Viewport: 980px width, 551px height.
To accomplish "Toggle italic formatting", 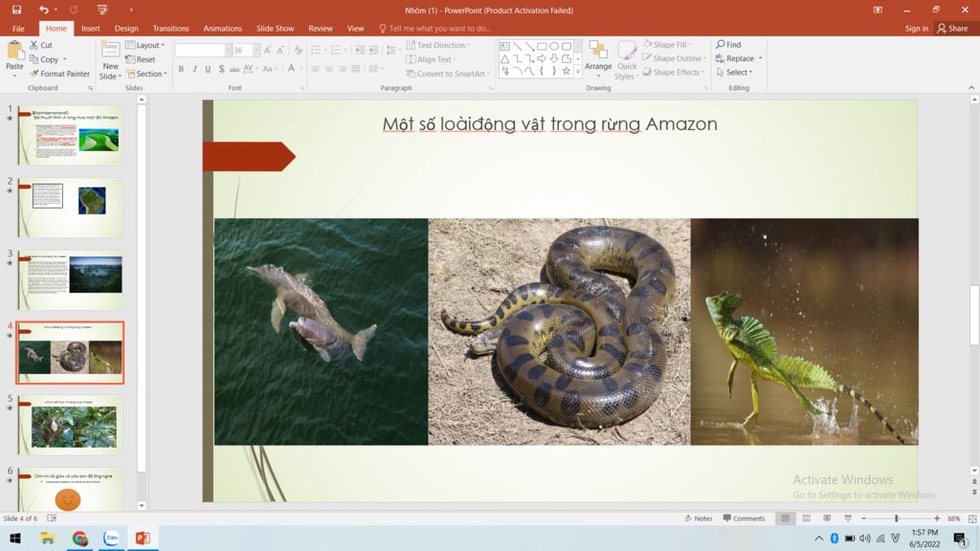I will 194,69.
